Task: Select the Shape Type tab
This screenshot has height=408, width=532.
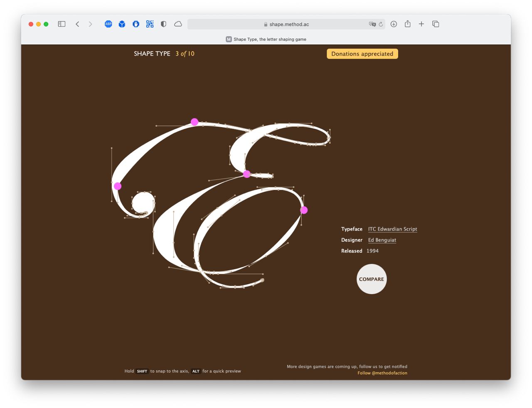Action: point(266,39)
